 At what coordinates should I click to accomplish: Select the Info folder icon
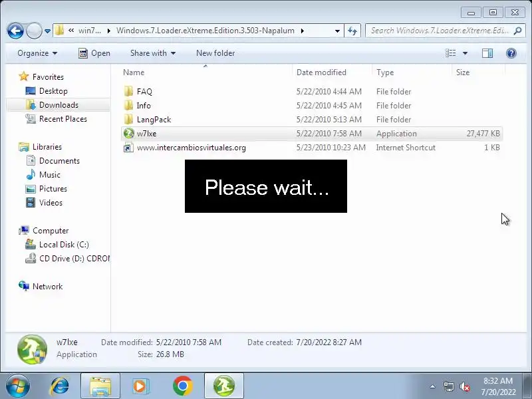click(x=128, y=105)
